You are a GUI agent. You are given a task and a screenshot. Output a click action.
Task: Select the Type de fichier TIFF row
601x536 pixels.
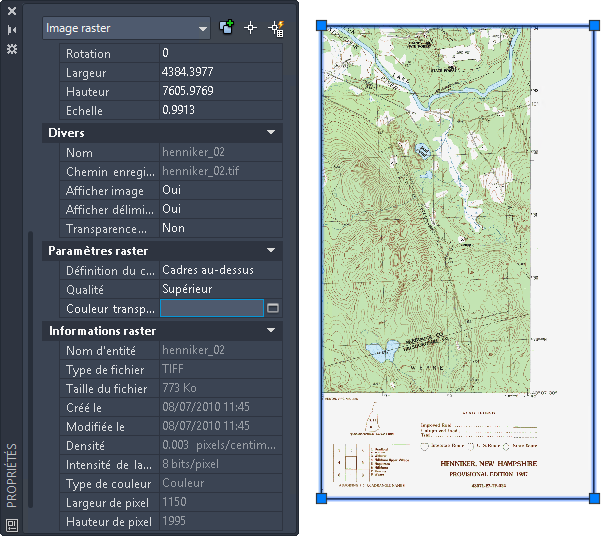tap(171, 369)
